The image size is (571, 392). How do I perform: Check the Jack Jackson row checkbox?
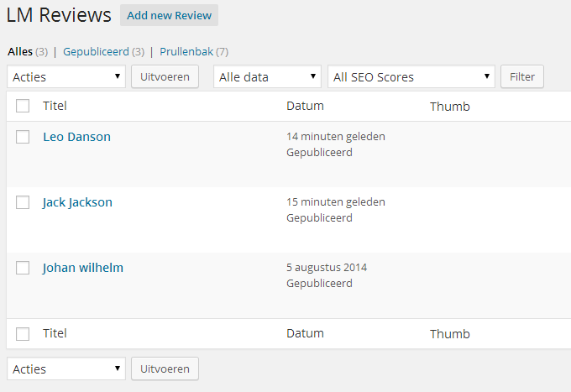23,202
